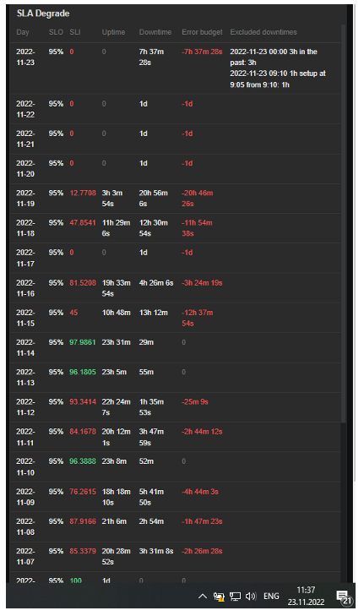Open the clock showing 11:37

[306, 596]
